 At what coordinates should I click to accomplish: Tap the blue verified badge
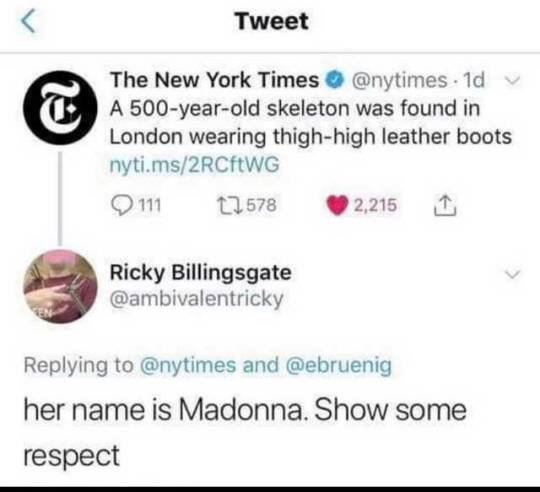(334, 80)
